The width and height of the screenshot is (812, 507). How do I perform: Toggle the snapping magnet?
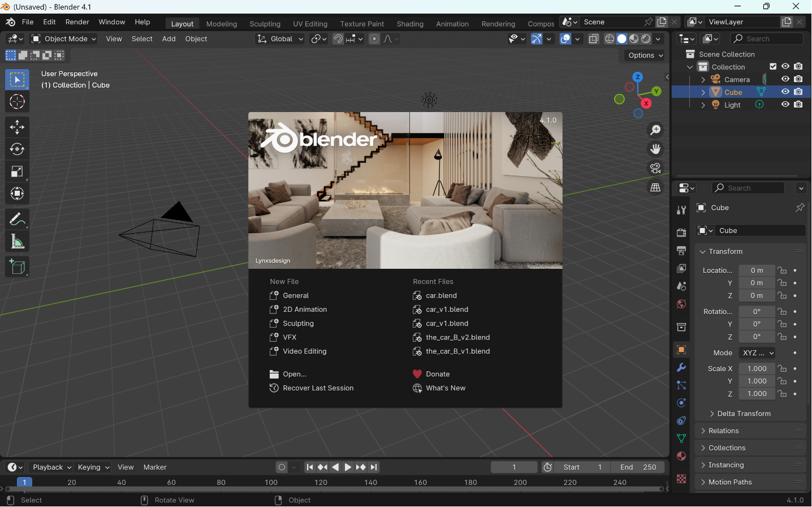pos(338,39)
